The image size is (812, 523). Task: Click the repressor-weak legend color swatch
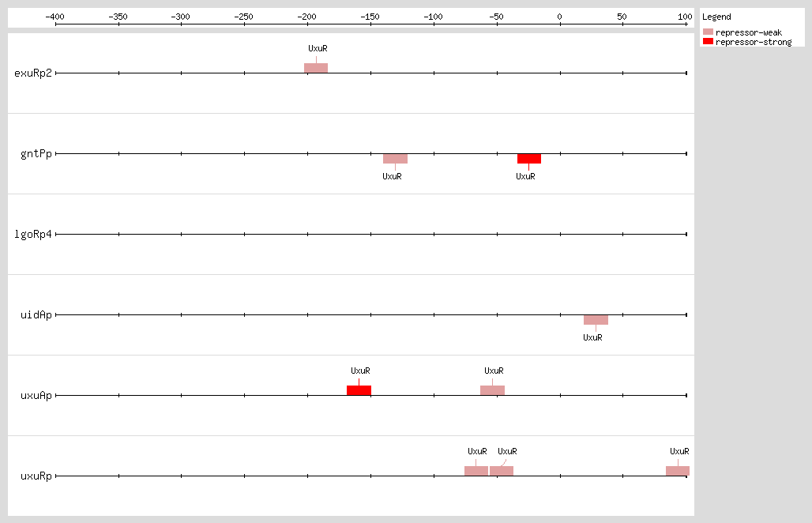point(708,32)
